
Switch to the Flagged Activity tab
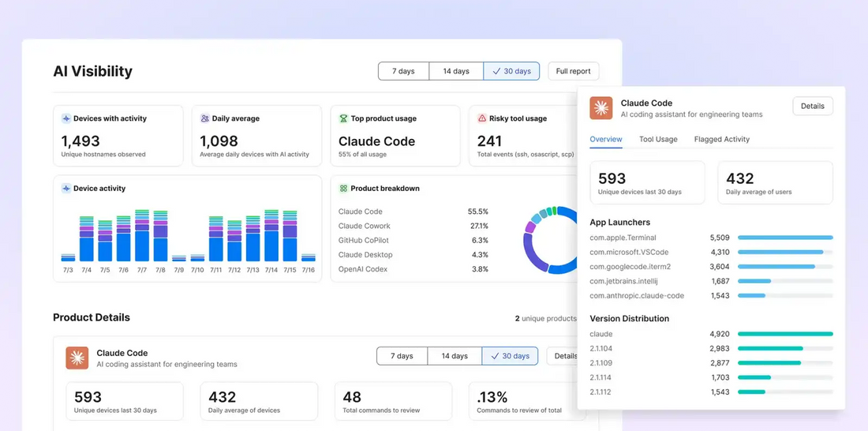point(722,140)
